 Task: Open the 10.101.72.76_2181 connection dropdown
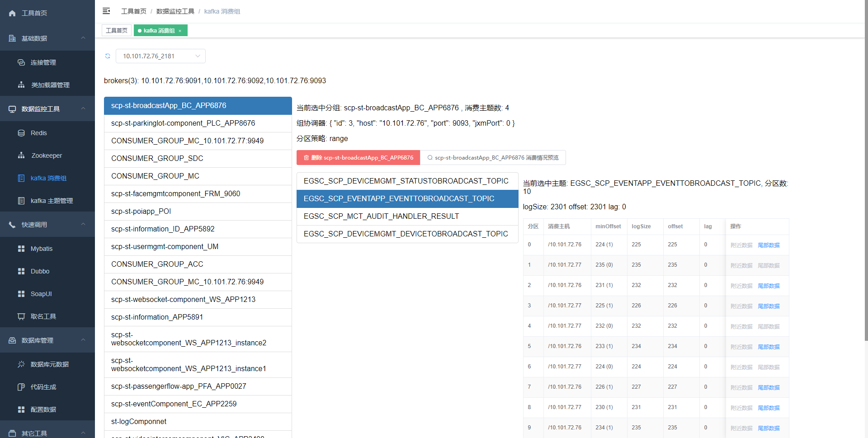coord(160,56)
